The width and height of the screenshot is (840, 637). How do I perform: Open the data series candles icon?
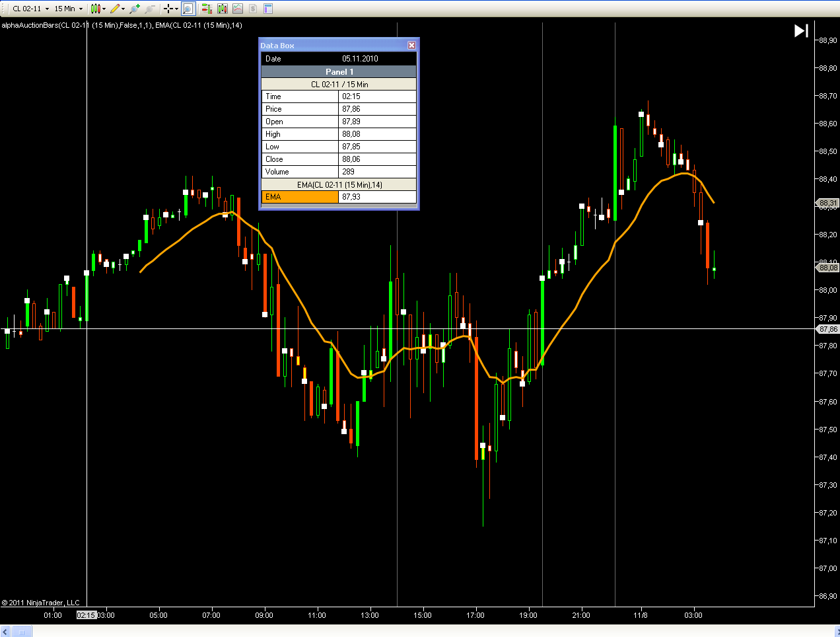[223, 9]
